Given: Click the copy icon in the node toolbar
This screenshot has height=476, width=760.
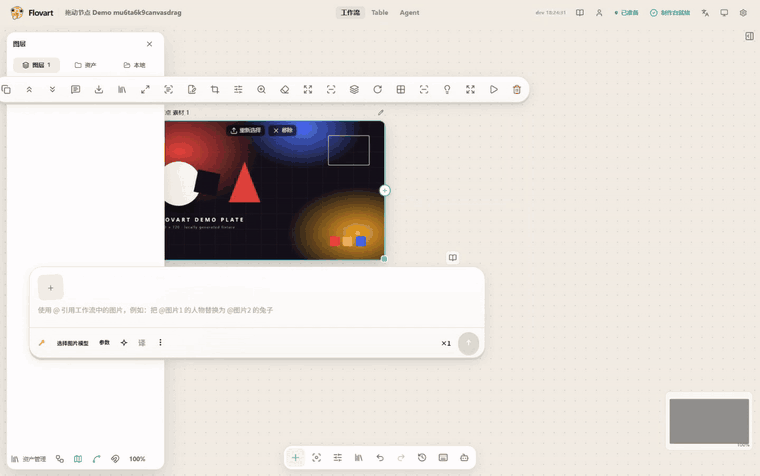Looking at the screenshot, I should pyautogui.click(x=6, y=90).
